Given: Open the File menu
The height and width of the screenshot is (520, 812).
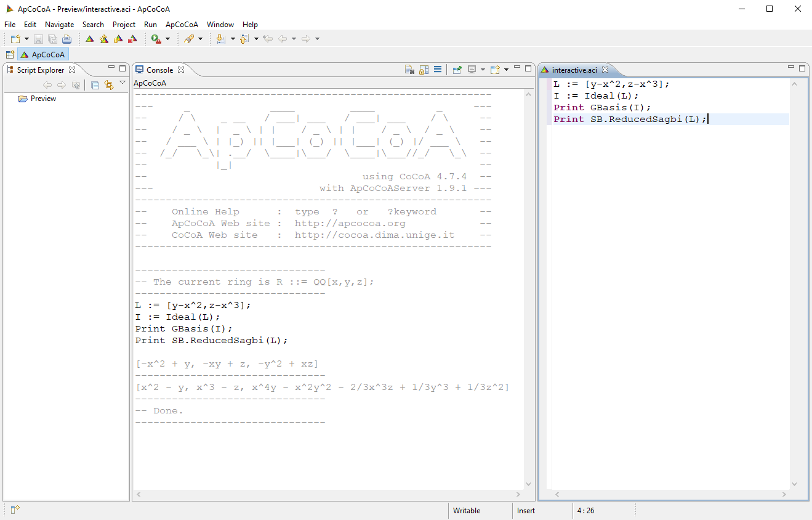Looking at the screenshot, I should (10, 25).
